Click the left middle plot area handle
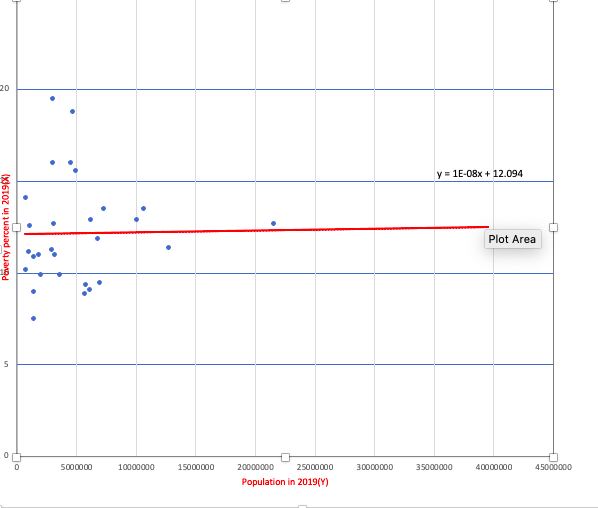The height and width of the screenshot is (508, 598). point(16,228)
